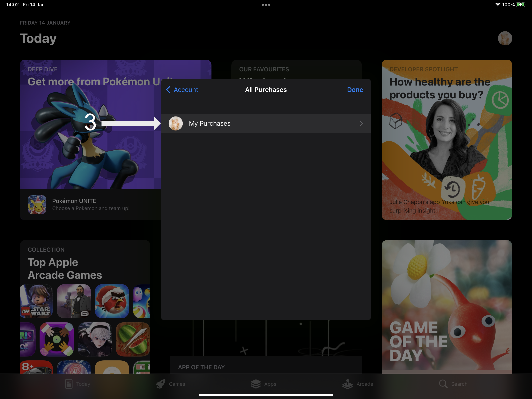Image resolution: width=532 pixels, height=399 pixels.
Task: Open the Game of the Day card
Action: pyautogui.click(x=447, y=307)
